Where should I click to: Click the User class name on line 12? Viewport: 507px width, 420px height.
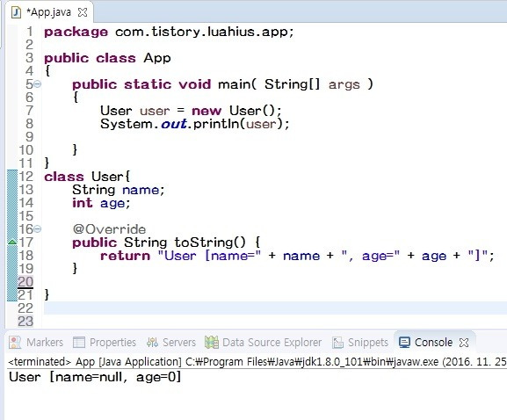(x=107, y=177)
